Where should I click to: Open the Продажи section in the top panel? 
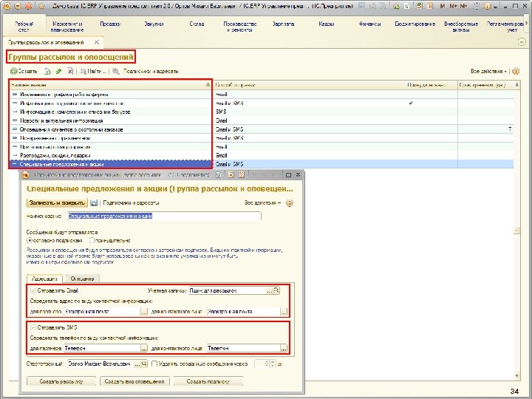111,25
